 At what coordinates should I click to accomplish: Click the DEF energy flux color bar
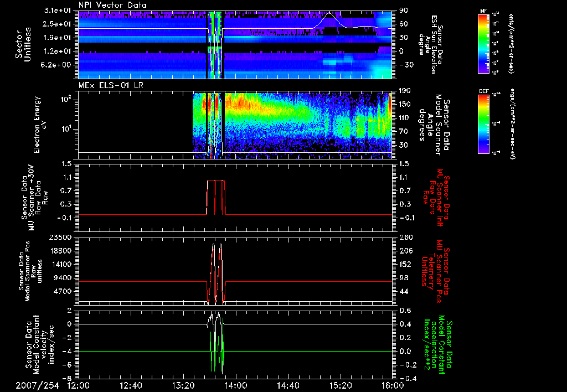pyautogui.click(x=484, y=124)
